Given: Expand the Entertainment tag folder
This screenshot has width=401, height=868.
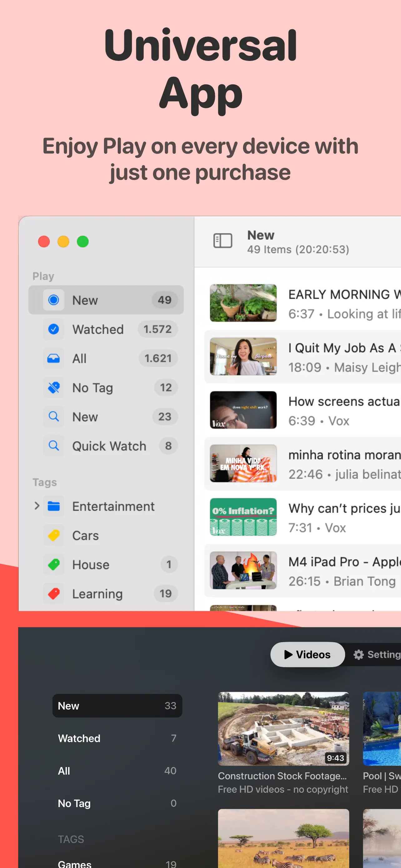Looking at the screenshot, I should point(37,506).
